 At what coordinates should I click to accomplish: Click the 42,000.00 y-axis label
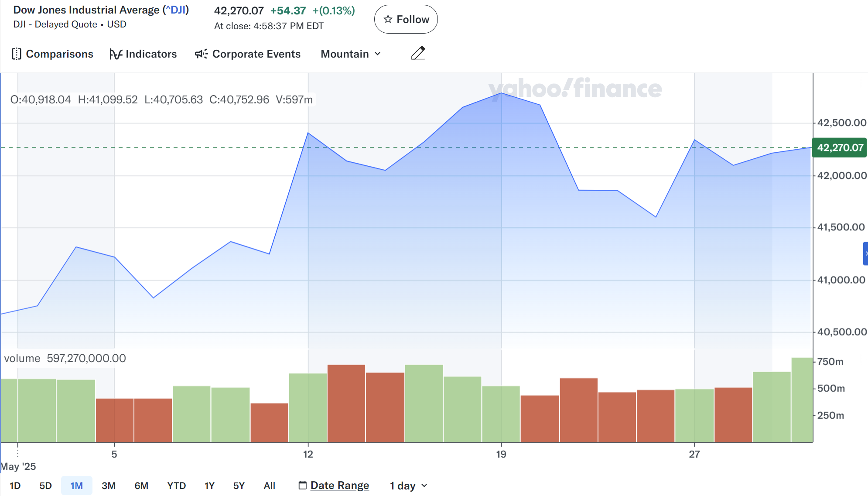[841, 175]
